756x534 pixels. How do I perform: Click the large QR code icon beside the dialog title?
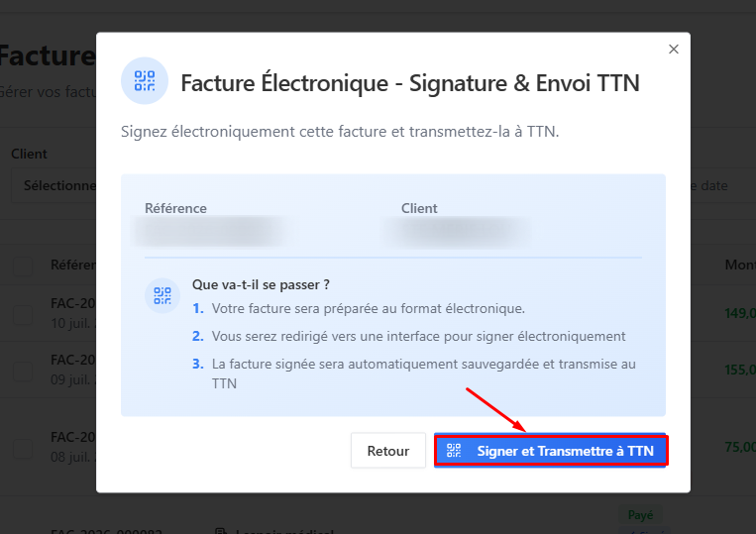click(x=145, y=80)
